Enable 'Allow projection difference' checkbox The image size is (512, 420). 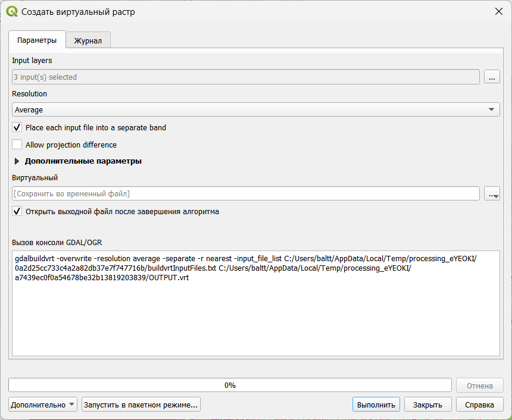(17, 145)
